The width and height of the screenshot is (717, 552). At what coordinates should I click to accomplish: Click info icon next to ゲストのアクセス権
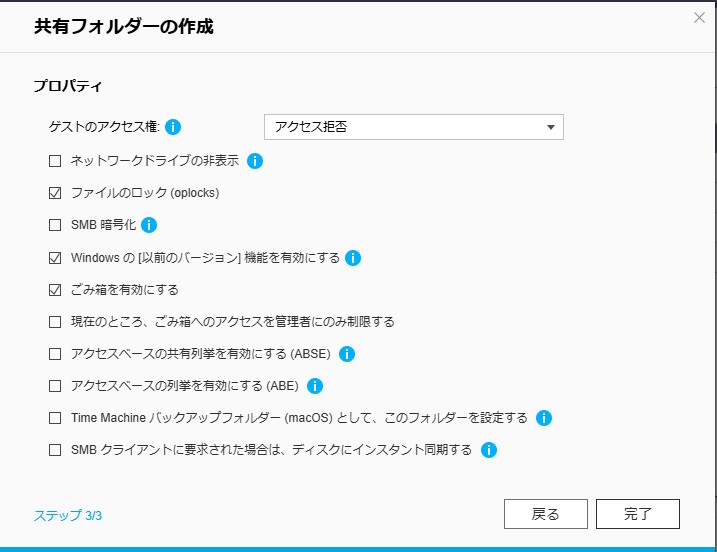[x=173, y=127]
